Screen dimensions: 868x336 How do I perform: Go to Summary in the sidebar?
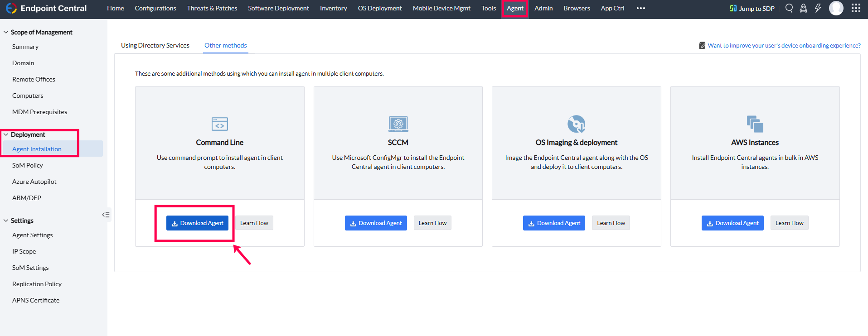(x=25, y=47)
